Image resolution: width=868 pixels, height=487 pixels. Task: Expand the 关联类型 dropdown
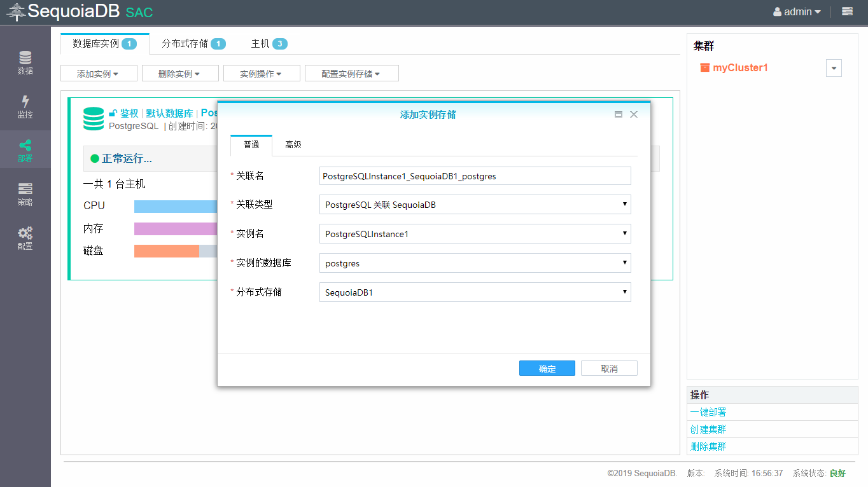coord(475,205)
